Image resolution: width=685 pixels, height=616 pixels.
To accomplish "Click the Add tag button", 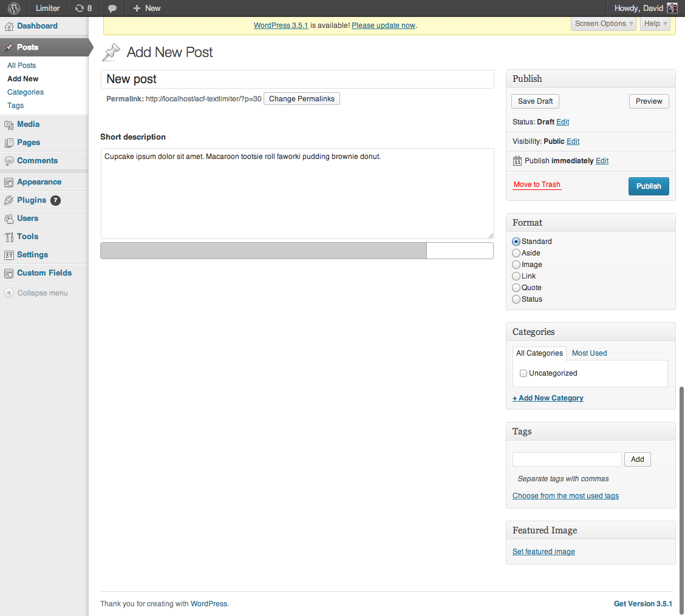I will (x=638, y=459).
